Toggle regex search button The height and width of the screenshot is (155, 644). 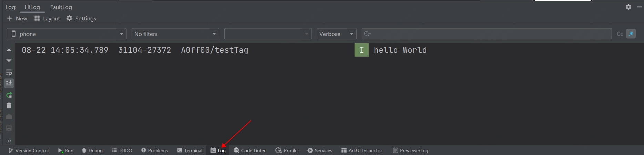[631, 34]
